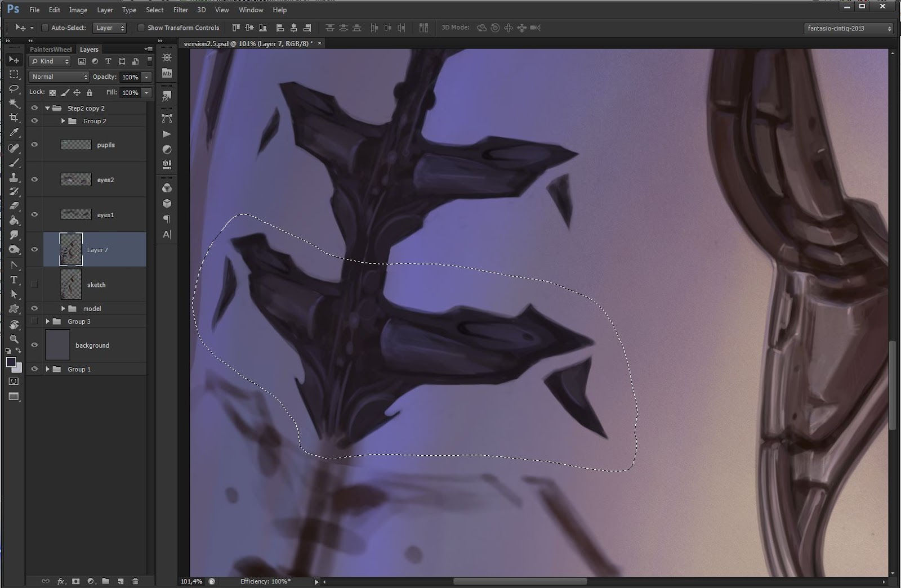This screenshot has height=588, width=901.
Task: Select the Path Selection tool
Action: [14, 294]
